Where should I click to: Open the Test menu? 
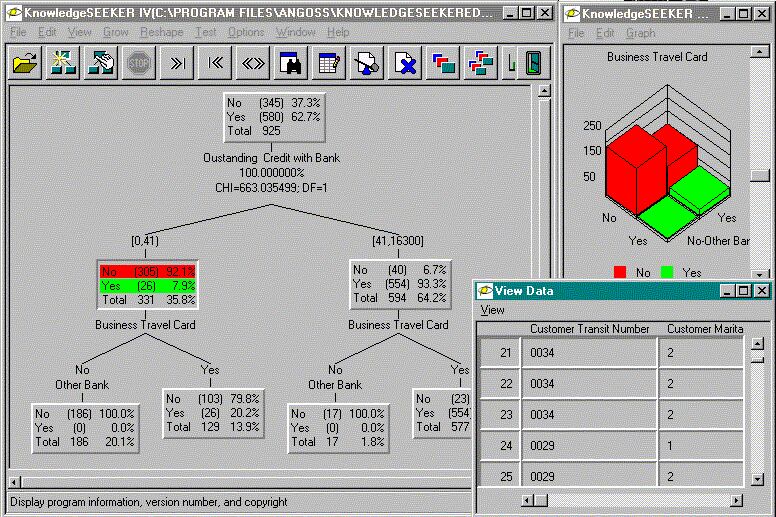coord(205,32)
